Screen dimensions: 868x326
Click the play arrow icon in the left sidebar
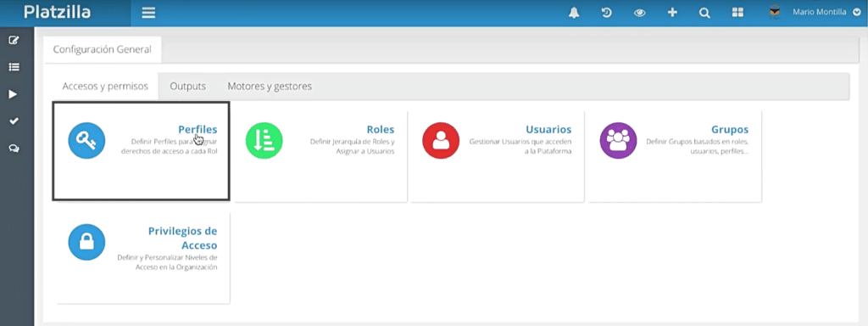pos(14,94)
